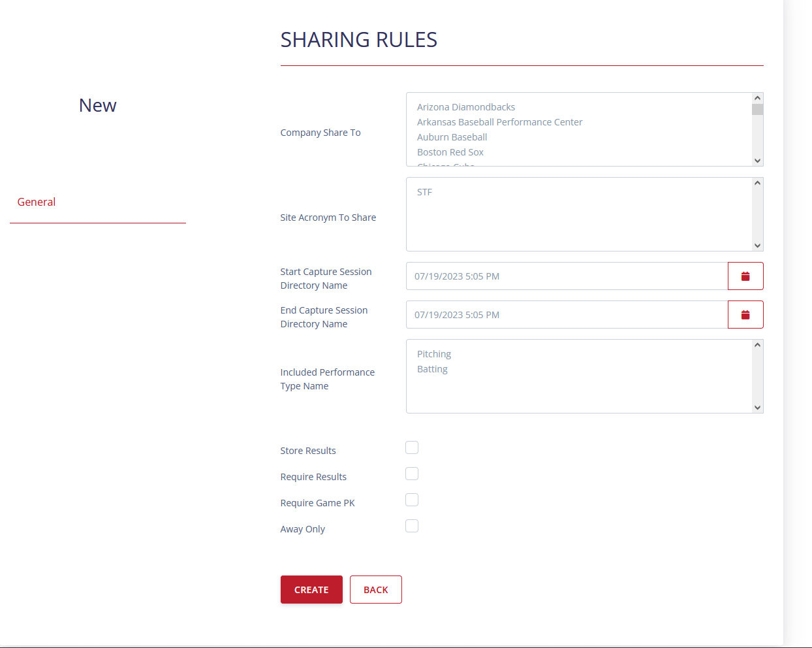Open the General tab
This screenshot has height=648, width=812.
pyautogui.click(x=37, y=202)
